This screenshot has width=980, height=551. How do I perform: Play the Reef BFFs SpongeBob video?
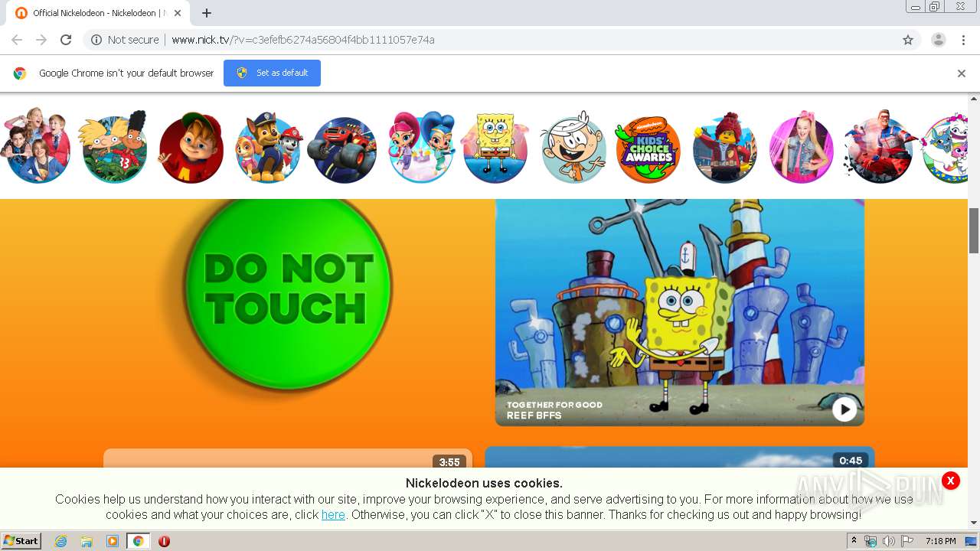(844, 409)
